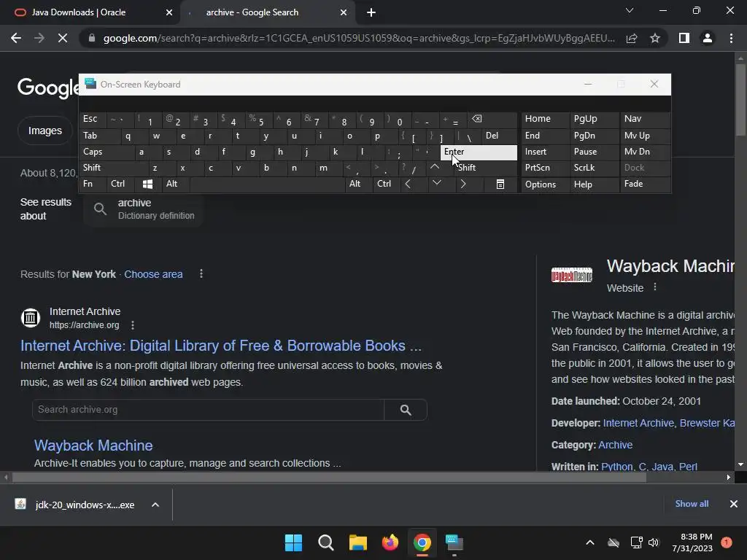The image size is (747, 560).
Task: Click the Enter key on the On-Screen Keyboard
Action: click(479, 152)
